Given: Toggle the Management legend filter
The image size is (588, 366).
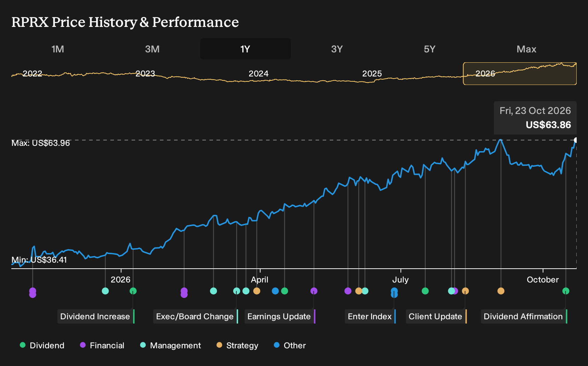Looking at the screenshot, I should (171, 345).
